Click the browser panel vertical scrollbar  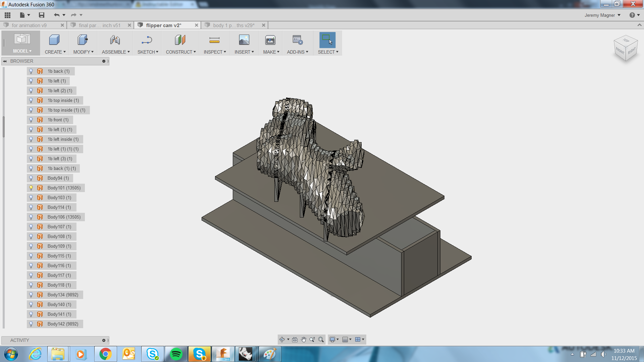tap(4, 127)
